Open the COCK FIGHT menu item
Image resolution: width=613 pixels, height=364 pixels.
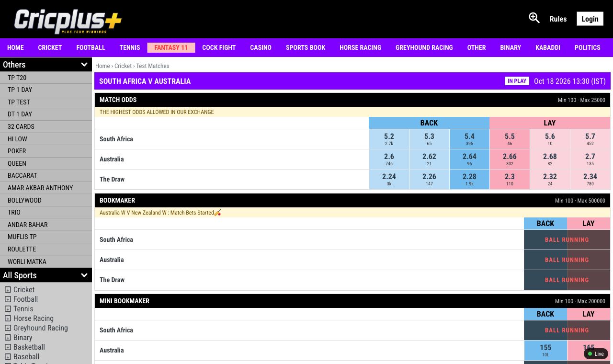click(219, 47)
